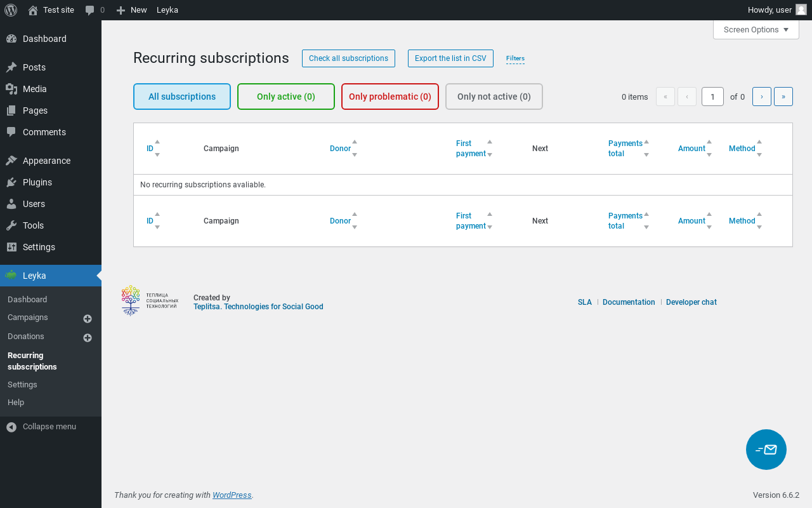Viewport: 812px width, 508px height.
Task: Click the current page number field
Action: pos(712,97)
